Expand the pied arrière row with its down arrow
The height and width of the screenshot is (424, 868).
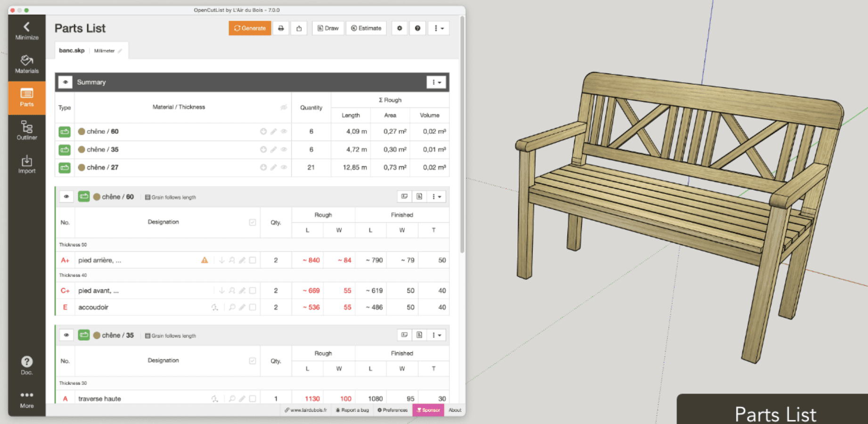pos(221,260)
